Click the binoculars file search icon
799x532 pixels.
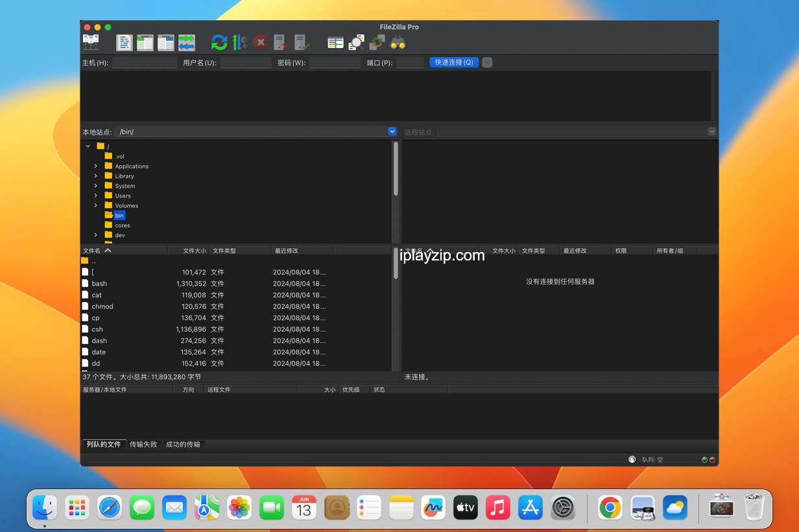[x=398, y=43]
